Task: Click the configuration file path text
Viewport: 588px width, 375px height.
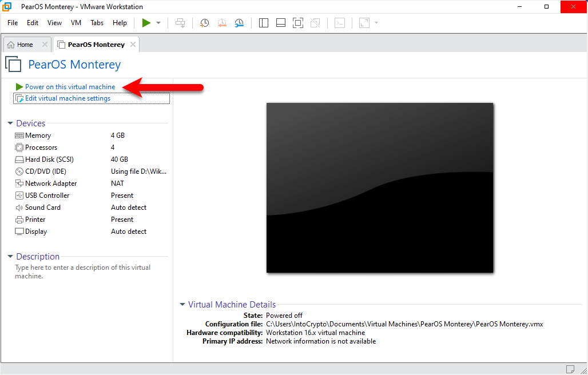Action: pos(404,324)
